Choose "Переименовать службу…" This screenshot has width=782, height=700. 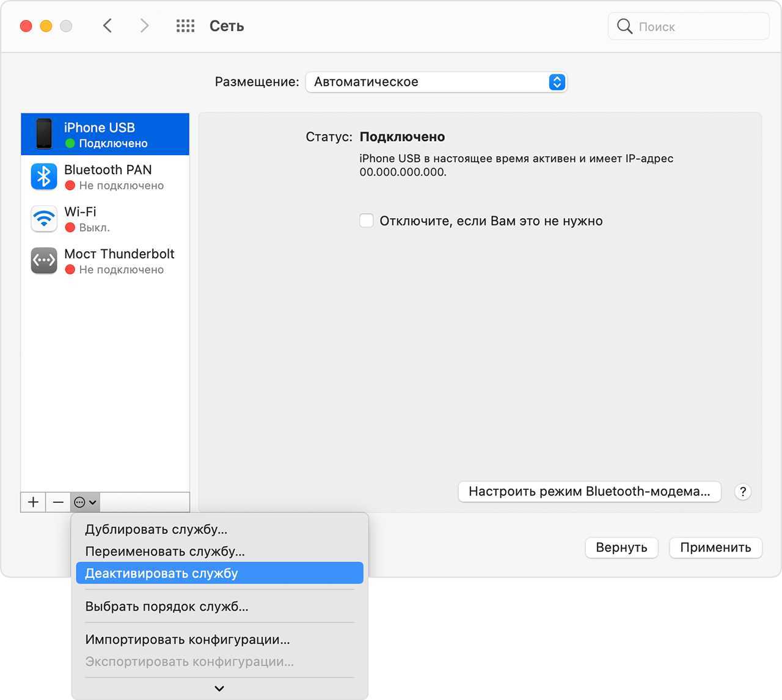[220, 552]
